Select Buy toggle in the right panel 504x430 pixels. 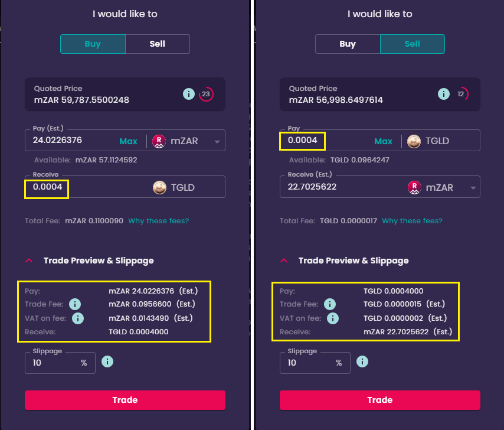point(348,44)
